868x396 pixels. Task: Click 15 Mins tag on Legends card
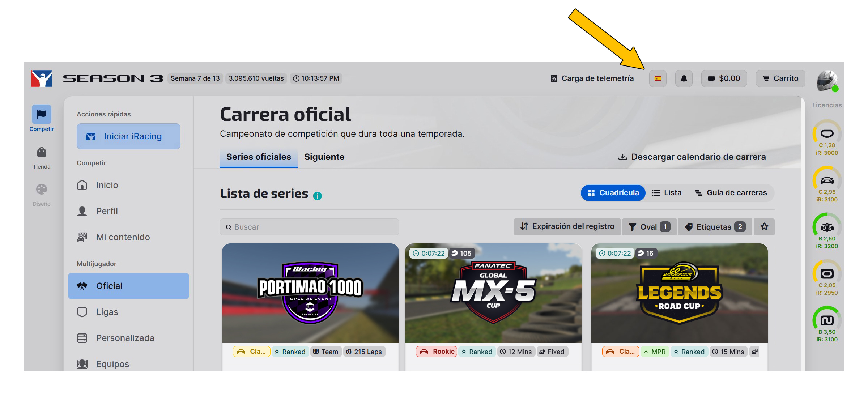[728, 352]
